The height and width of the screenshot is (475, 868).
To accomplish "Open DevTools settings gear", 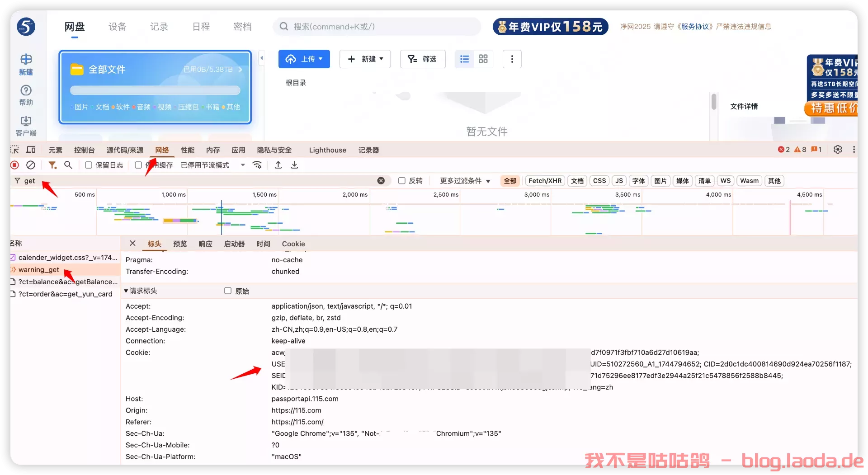I will [x=838, y=150].
